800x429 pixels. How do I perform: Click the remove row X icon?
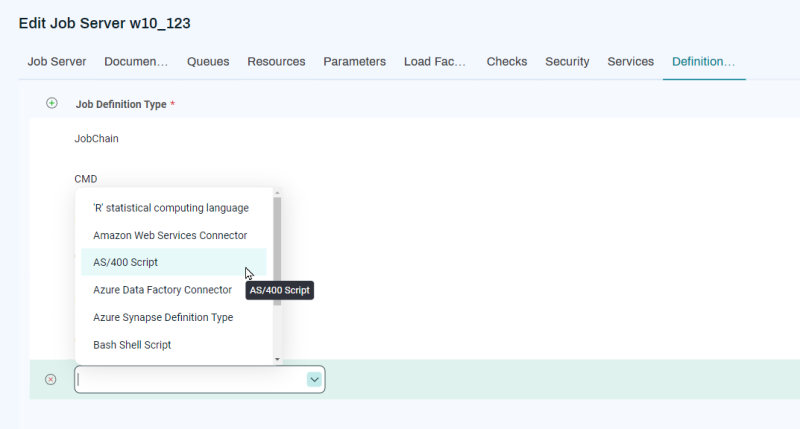[51, 379]
